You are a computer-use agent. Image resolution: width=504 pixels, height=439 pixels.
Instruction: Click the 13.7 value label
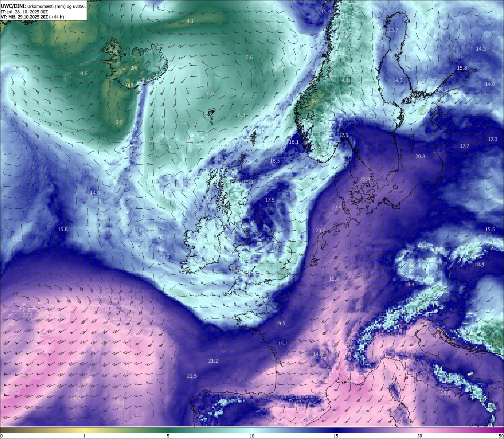(x=393, y=30)
